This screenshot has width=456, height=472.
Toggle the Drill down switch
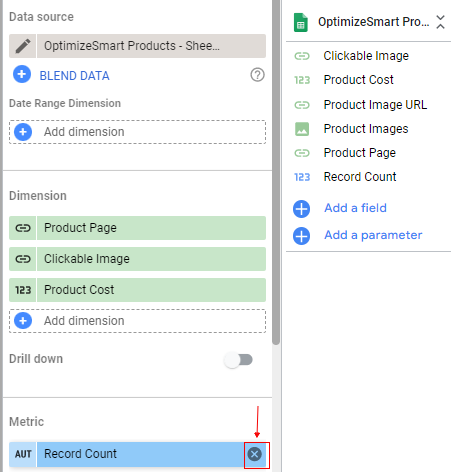pos(239,360)
